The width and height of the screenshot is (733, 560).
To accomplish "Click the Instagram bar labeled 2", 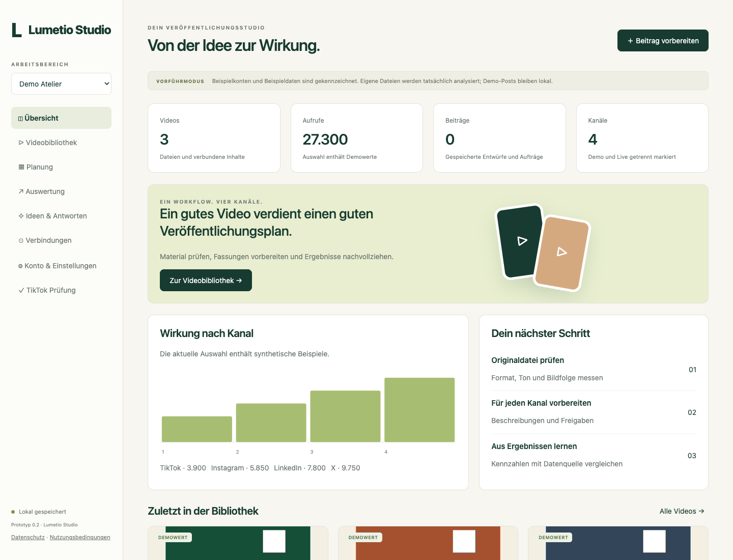I will click(271, 423).
